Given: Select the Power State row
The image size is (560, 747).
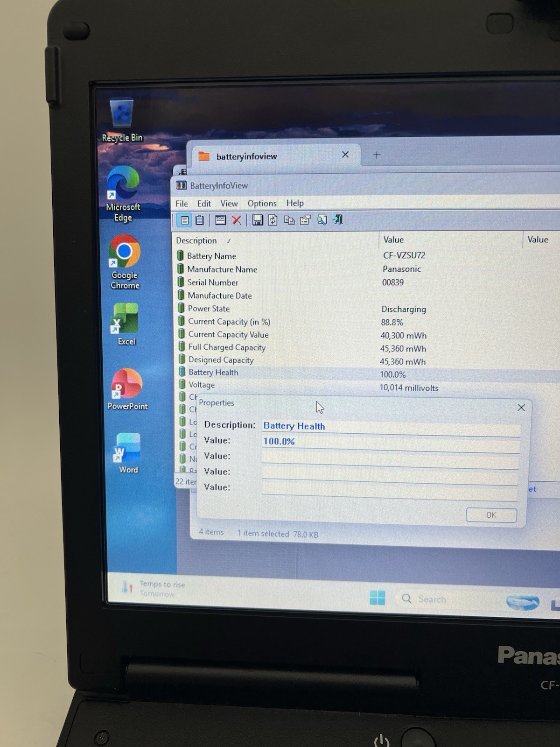Looking at the screenshot, I should tap(367, 309).
